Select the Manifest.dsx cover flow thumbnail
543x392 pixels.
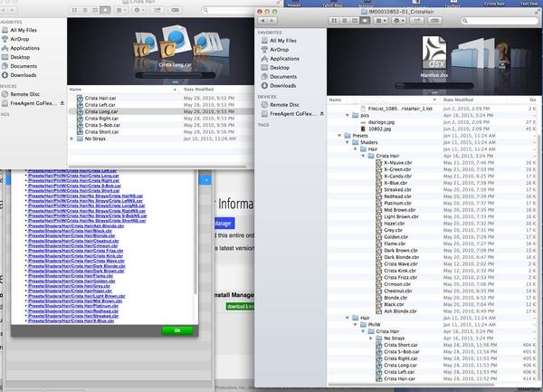click(434, 53)
